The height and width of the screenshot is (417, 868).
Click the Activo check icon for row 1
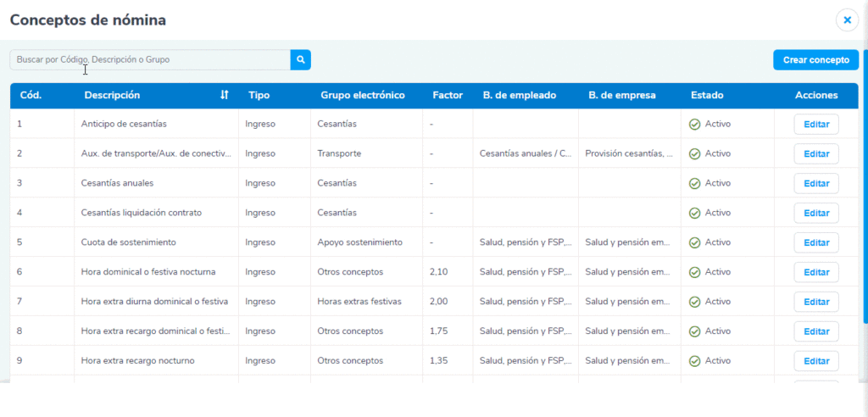pos(694,125)
